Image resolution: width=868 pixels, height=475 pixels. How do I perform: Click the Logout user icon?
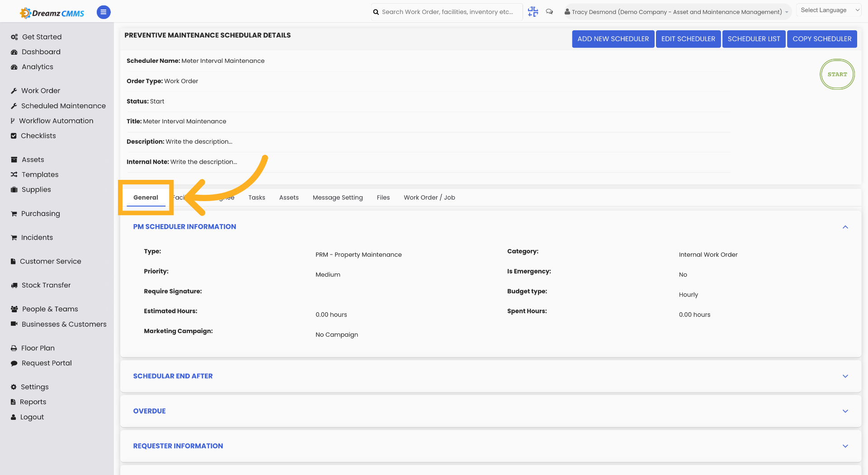click(14, 417)
